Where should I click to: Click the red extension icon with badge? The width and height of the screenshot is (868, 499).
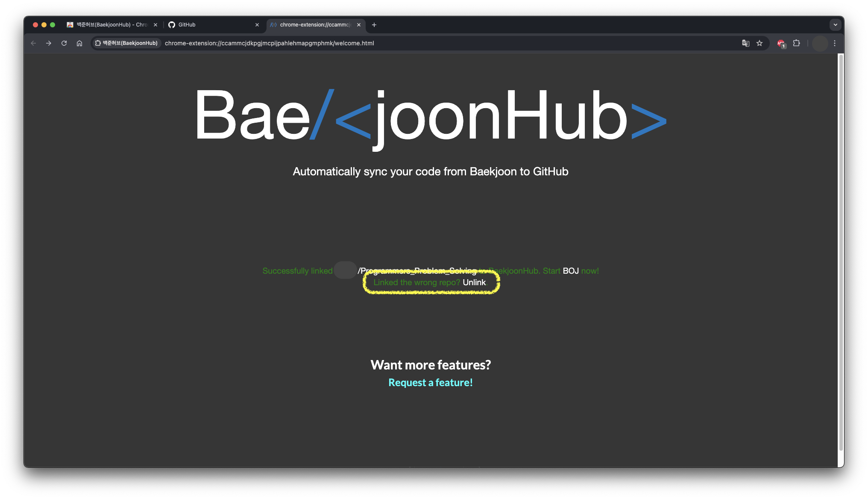pyautogui.click(x=781, y=43)
